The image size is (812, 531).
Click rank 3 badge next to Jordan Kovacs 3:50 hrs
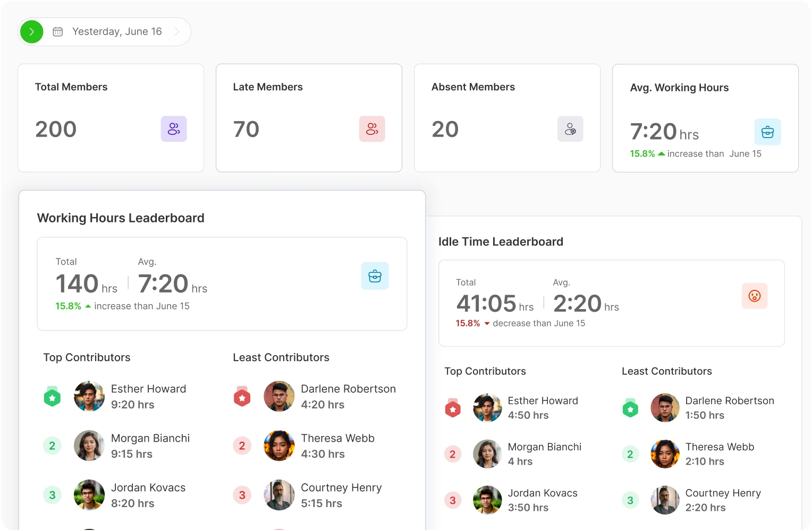[453, 500]
